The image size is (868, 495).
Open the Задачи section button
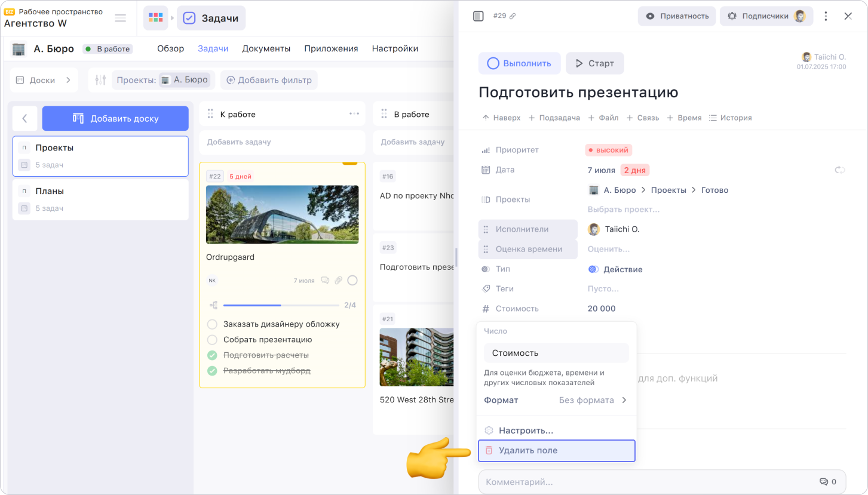coord(211,18)
